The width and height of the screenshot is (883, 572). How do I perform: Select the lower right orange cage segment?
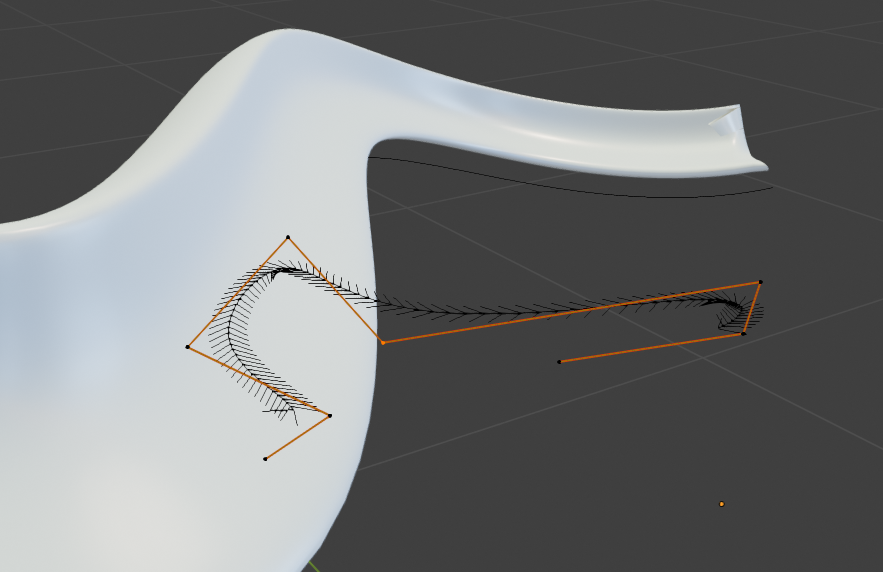point(650,348)
